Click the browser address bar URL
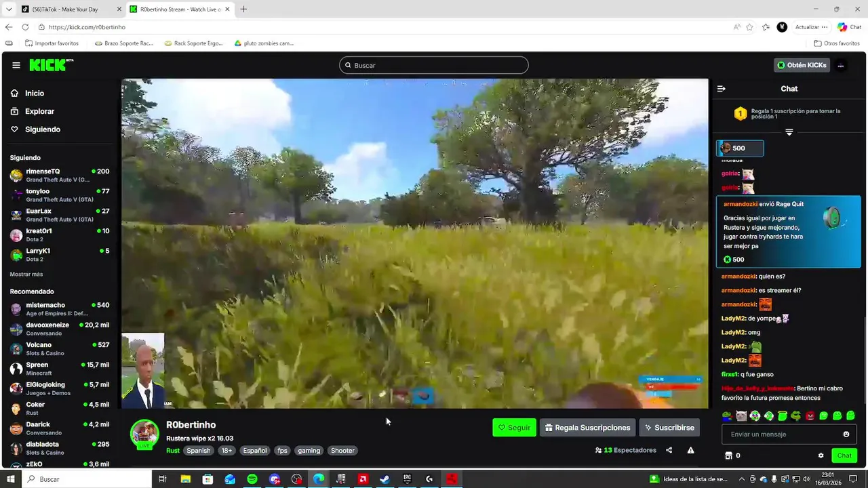The height and width of the screenshot is (488, 868). (87, 27)
